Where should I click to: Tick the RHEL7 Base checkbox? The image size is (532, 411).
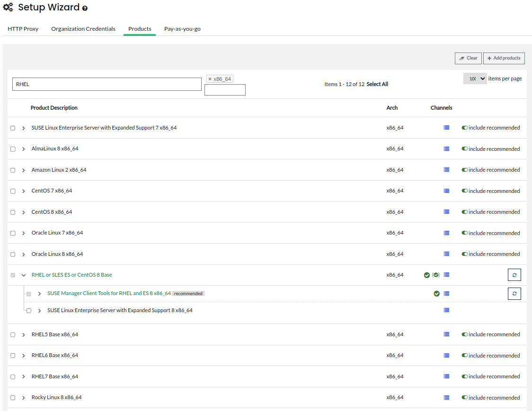pyautogui.click(x=13, y=377)
